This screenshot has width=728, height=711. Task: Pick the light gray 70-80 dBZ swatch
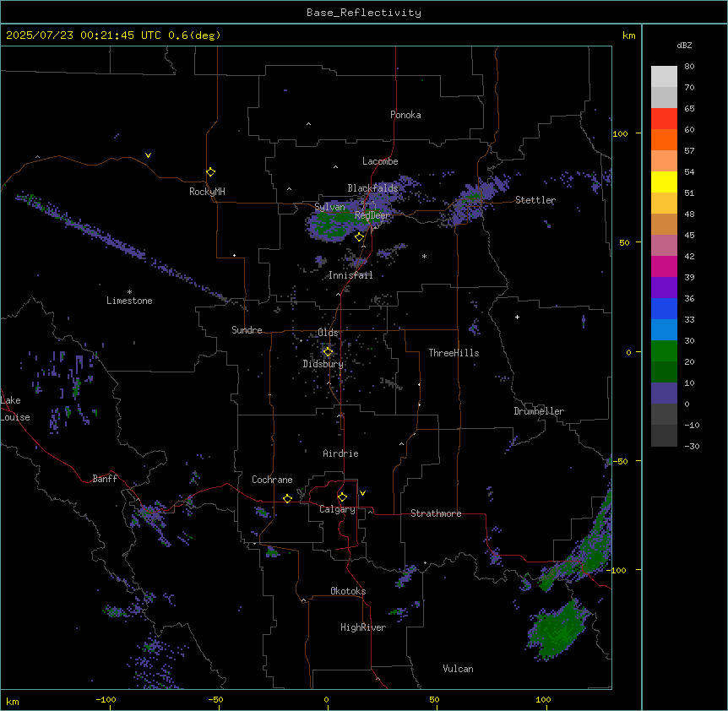pos(664,77)
